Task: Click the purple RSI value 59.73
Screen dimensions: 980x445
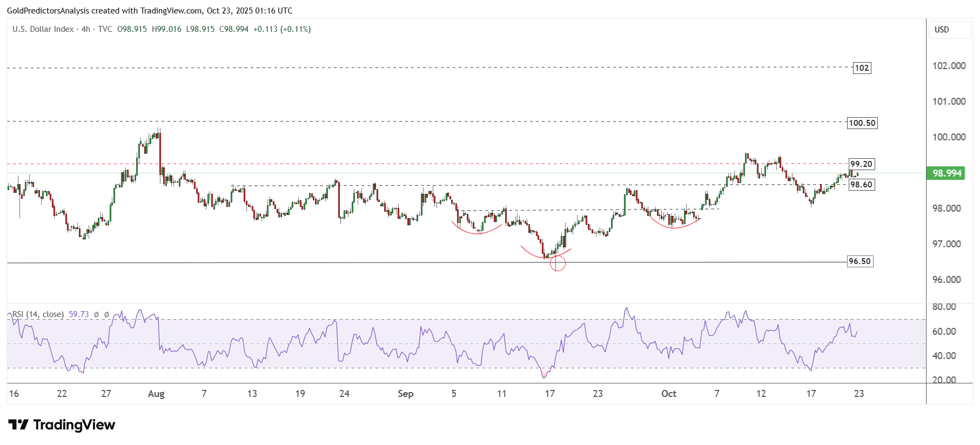Action: point(79,314)
